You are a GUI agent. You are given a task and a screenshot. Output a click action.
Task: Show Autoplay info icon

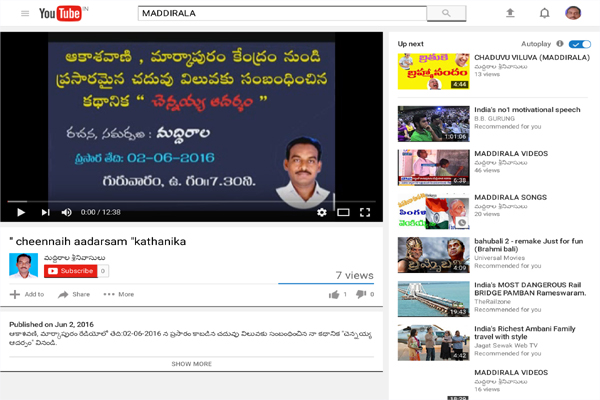(x=560, y=44)
